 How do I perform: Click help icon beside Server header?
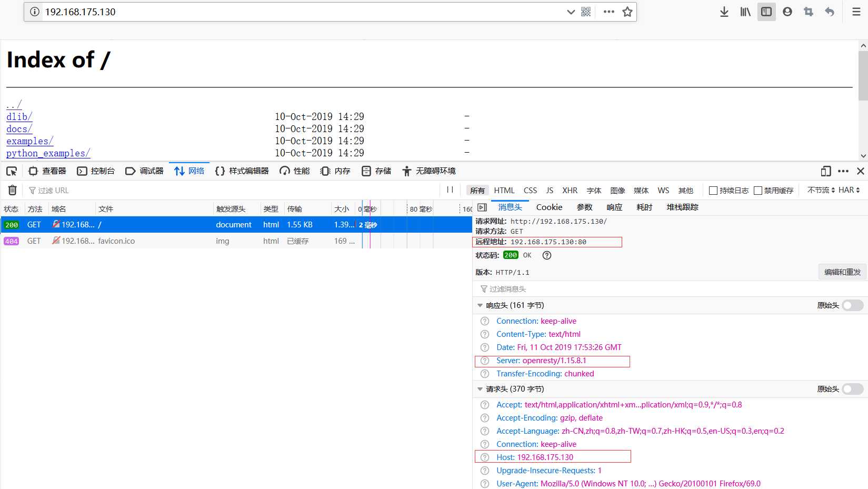click(485, 361)
